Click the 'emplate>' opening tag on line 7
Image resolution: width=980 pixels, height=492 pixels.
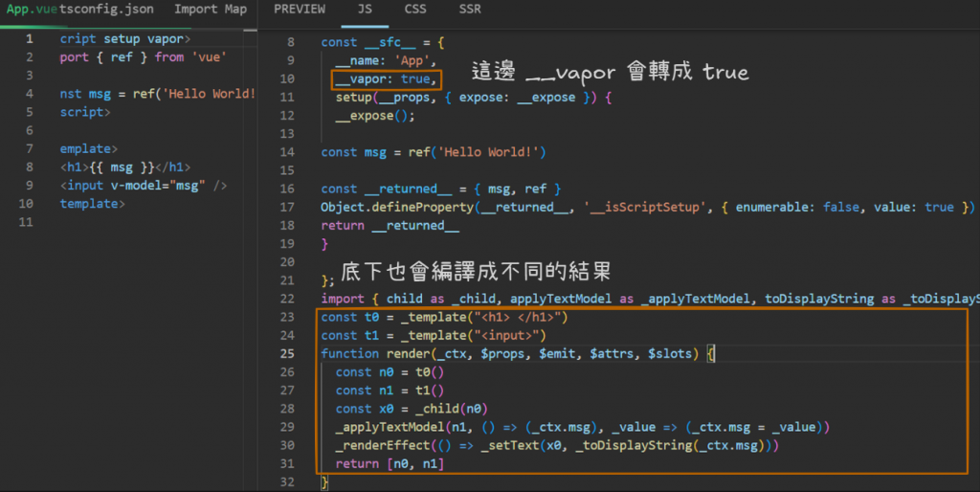(89, 148)
